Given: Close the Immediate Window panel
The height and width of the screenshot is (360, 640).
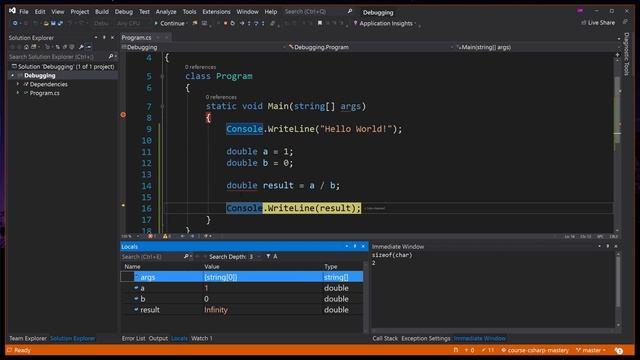Looking at the screenshot, I should 616,246.
